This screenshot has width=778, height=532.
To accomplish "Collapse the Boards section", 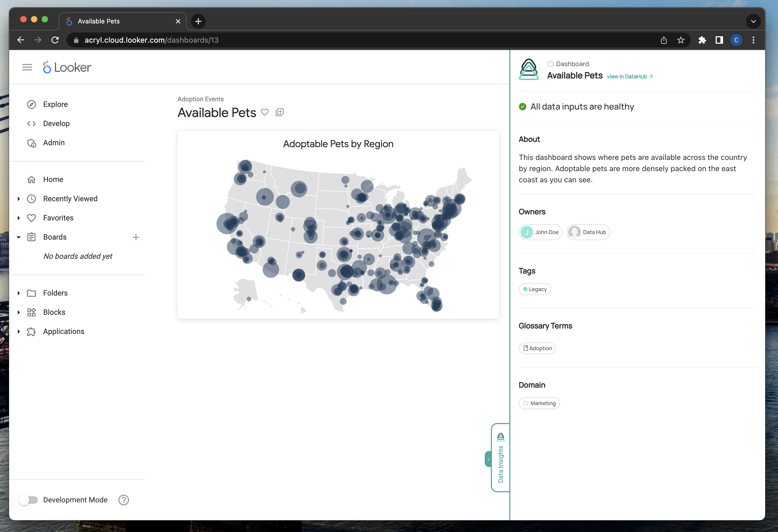I will [x=19, y=237].
